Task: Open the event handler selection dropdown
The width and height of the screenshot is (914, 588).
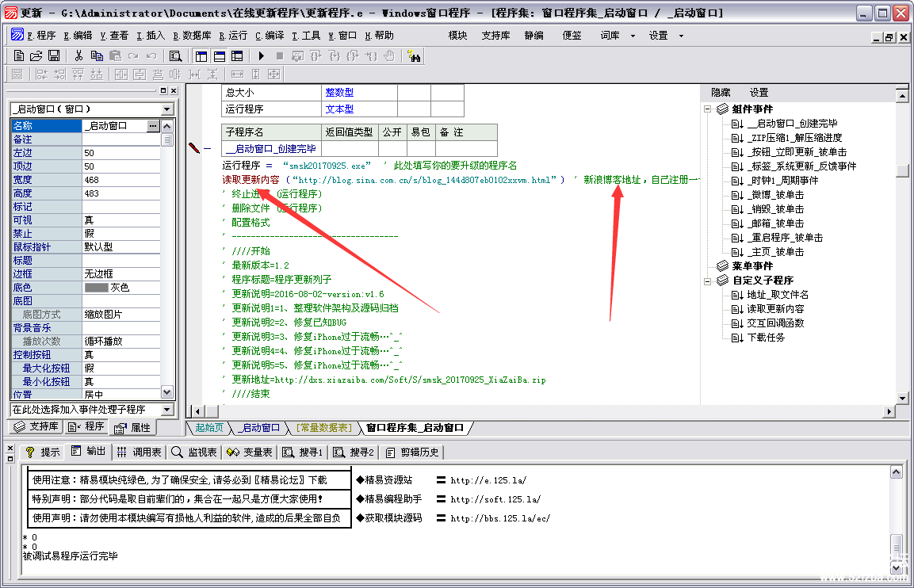Action: pyautogui.click(x=166, y=410)
